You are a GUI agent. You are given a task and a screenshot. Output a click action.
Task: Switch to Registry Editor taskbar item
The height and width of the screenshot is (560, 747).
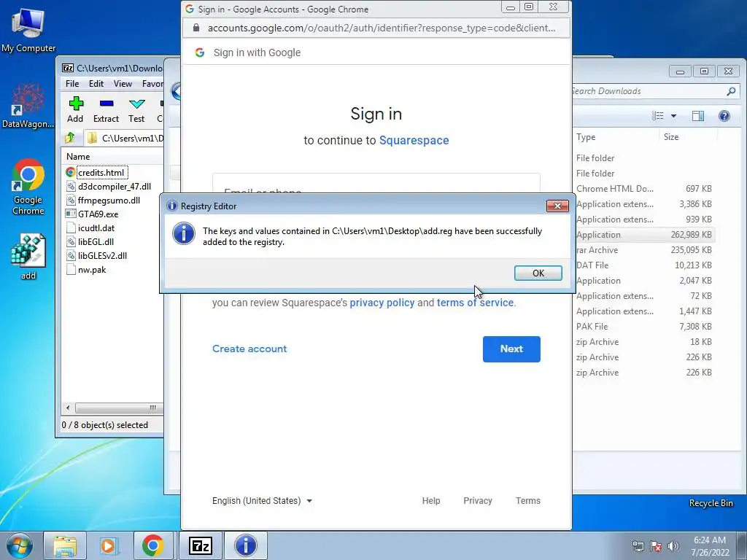[245, 545]
